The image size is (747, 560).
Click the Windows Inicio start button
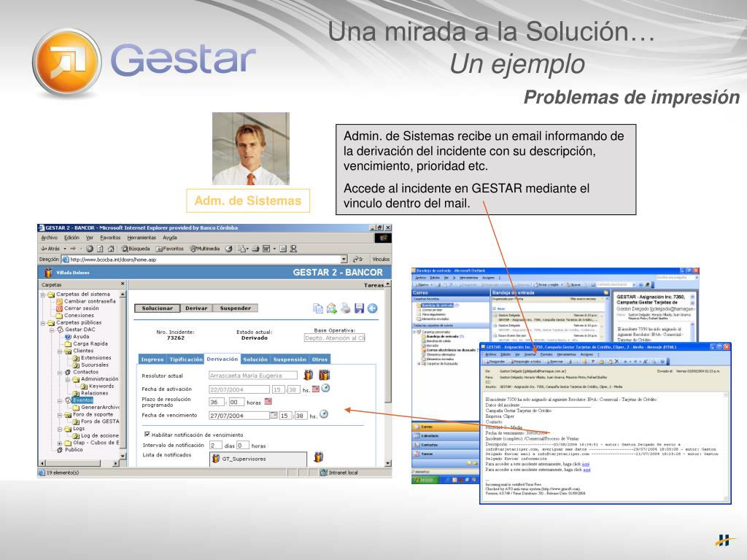tap(424, 480)
